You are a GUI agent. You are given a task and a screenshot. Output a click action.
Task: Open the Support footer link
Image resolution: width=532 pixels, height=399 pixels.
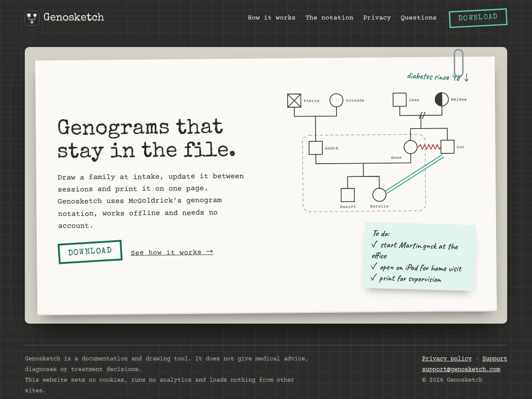point(495,359)
